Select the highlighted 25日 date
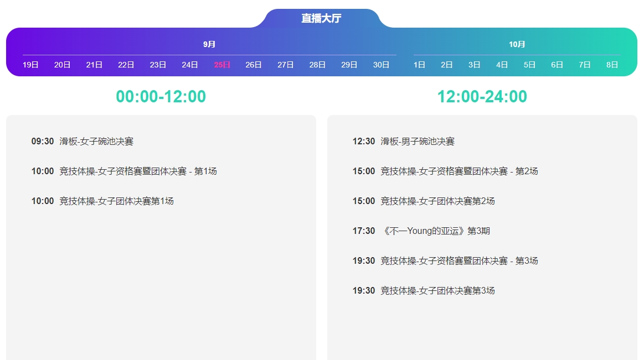This screenshot has width=644, height=360. pyautogui.click(x=222, y=65)
